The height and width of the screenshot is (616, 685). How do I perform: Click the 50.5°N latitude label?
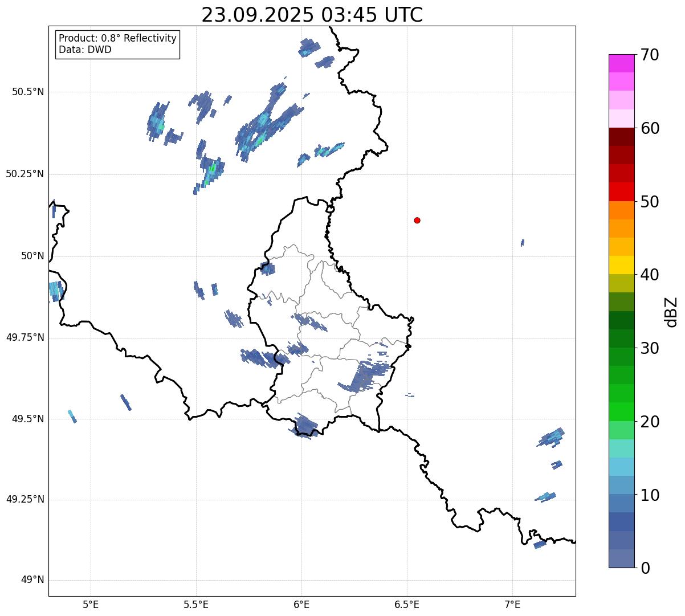pos(28,92)
